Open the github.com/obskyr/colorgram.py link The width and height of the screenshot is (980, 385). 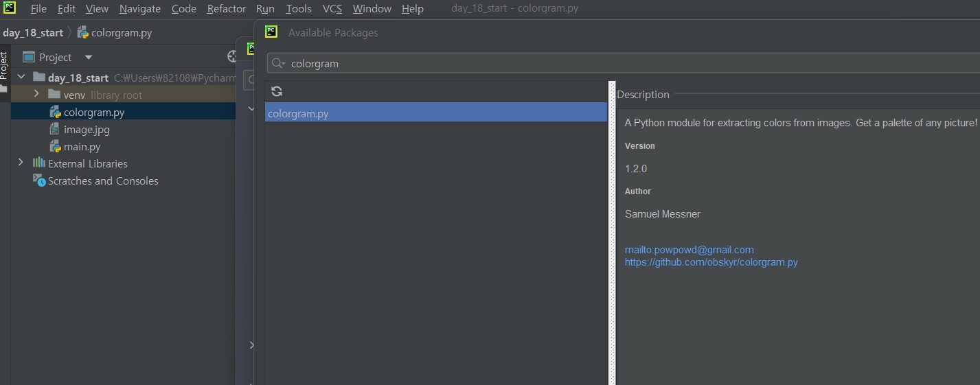(x=711, y=262)
